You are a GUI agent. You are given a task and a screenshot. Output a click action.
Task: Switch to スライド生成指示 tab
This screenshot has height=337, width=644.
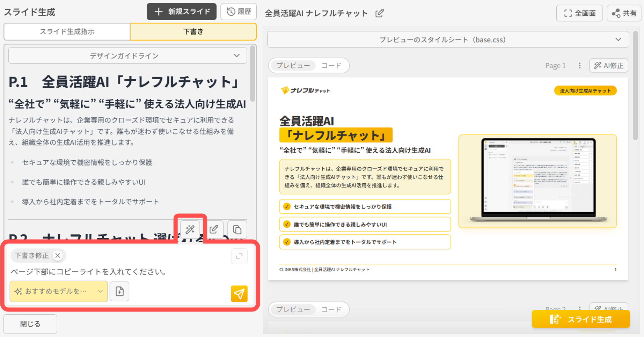point(67,31)
